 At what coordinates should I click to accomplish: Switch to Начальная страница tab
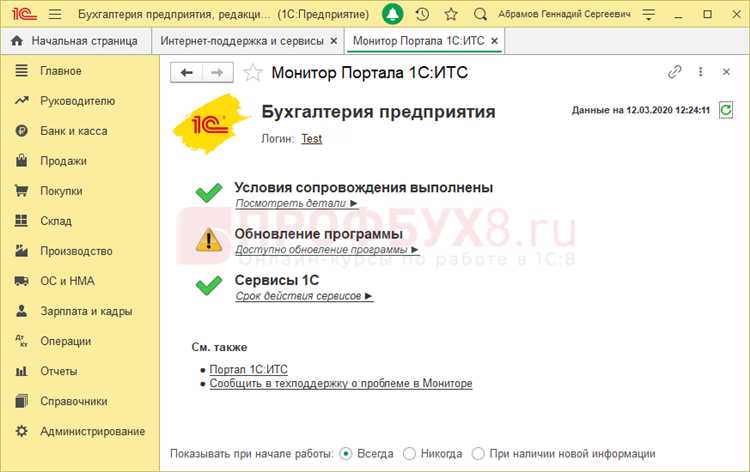coord(76,41)
